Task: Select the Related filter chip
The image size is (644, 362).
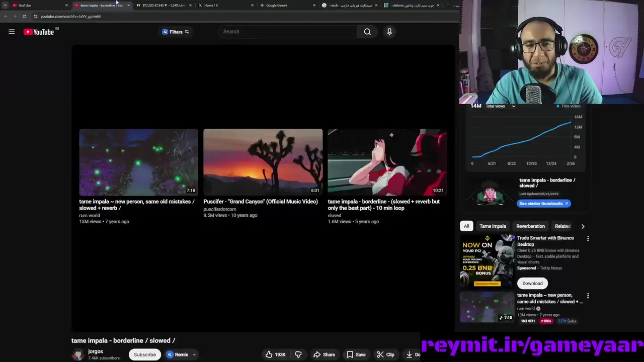Action: pos(562,226)
